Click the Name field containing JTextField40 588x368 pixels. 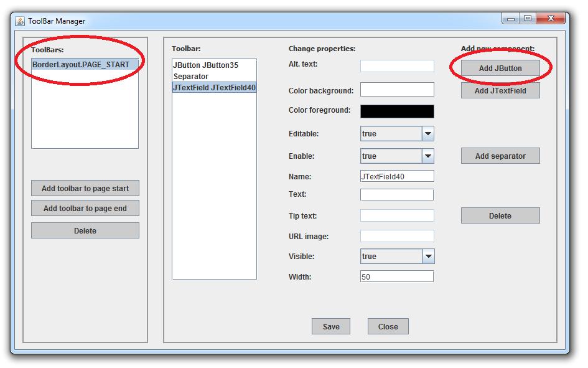point(397,176)
